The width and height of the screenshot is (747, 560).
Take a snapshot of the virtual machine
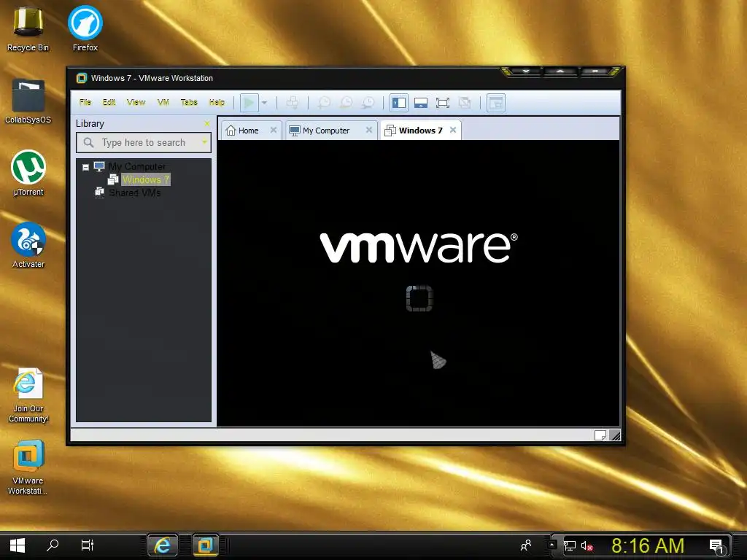[x=324, y=102]
